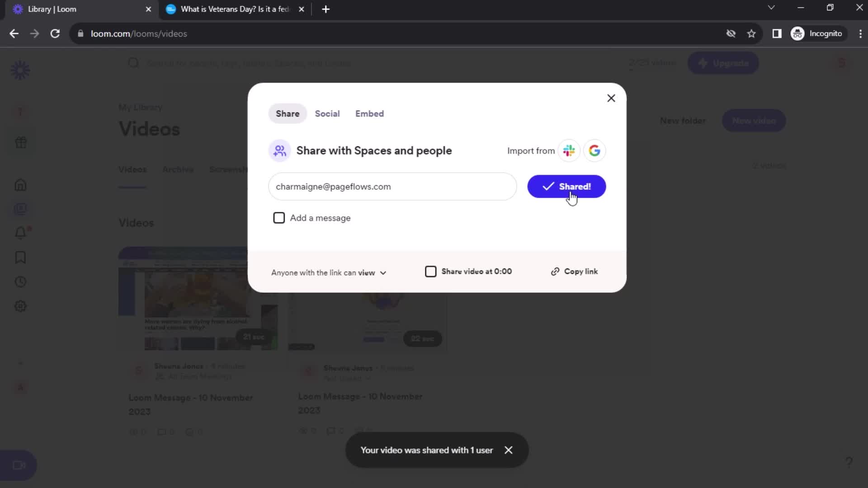Dismiss the video shared notification
The image size is (868, 488).
[x=509, y=450]
